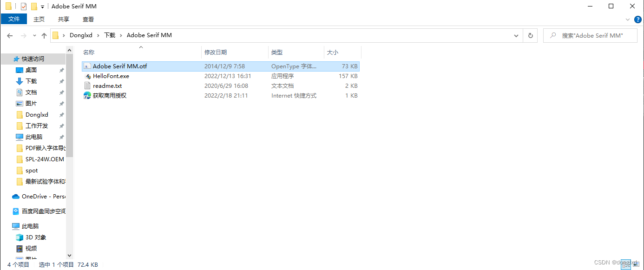Click the 获取商用授权 Edge shortcut icon
Viewport: 644px width, 270px height.
coord(87,96)
